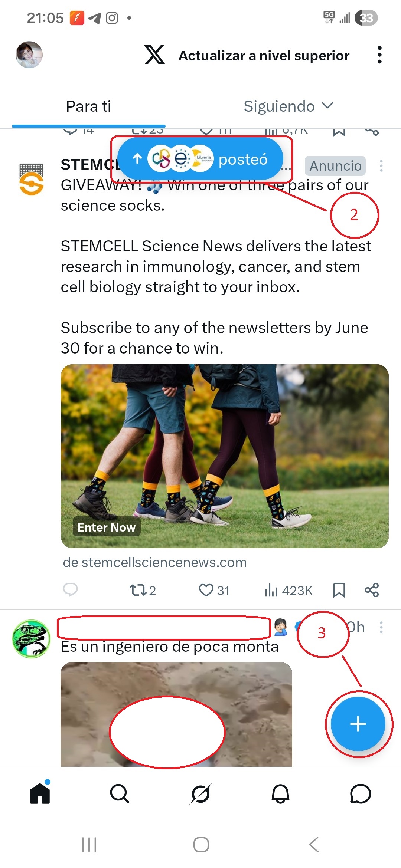The image size is (401, 868).
Task: Share the STEMCELL giveaway post
Action: [372, 590]
